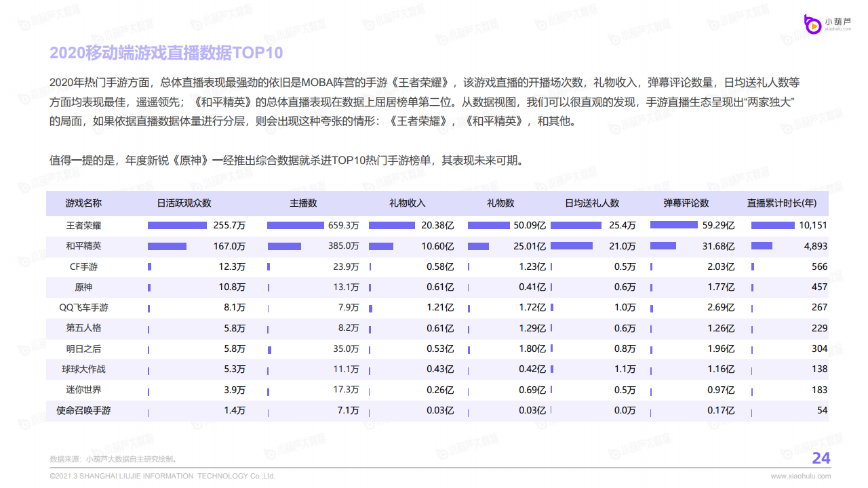Click the page number 24
Image resolution: width=868 pixels, height=488 pixels.
[821, 459]
